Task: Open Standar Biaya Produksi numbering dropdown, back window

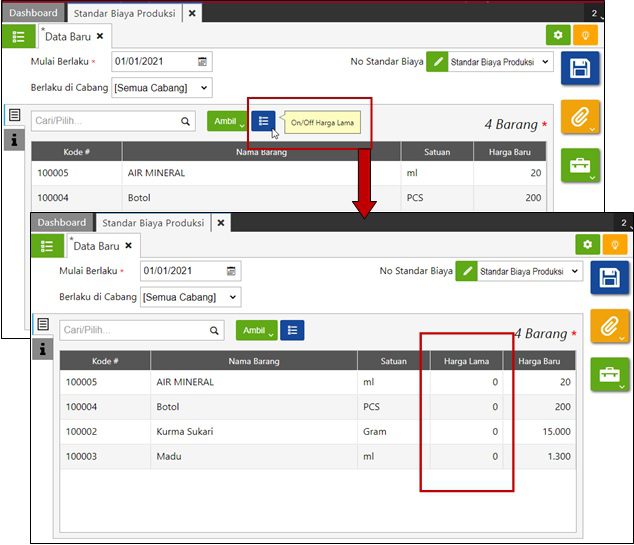Action: tap(501, 62)
